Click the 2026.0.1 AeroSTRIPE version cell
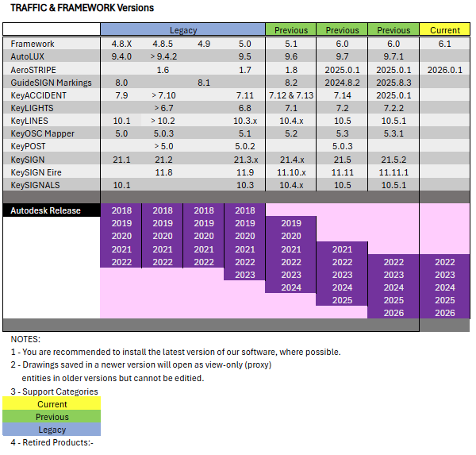This screenshot has height=455, width=476. [x=444, y=70]
